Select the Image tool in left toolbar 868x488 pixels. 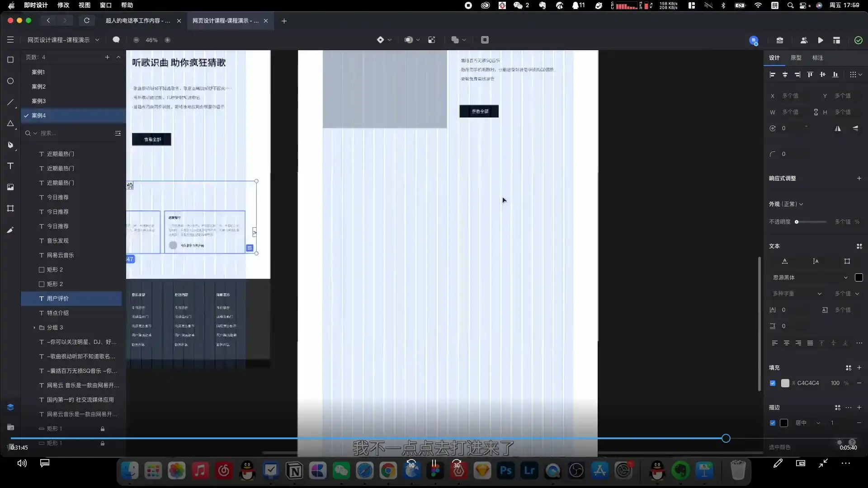click(x=10, y=187)
